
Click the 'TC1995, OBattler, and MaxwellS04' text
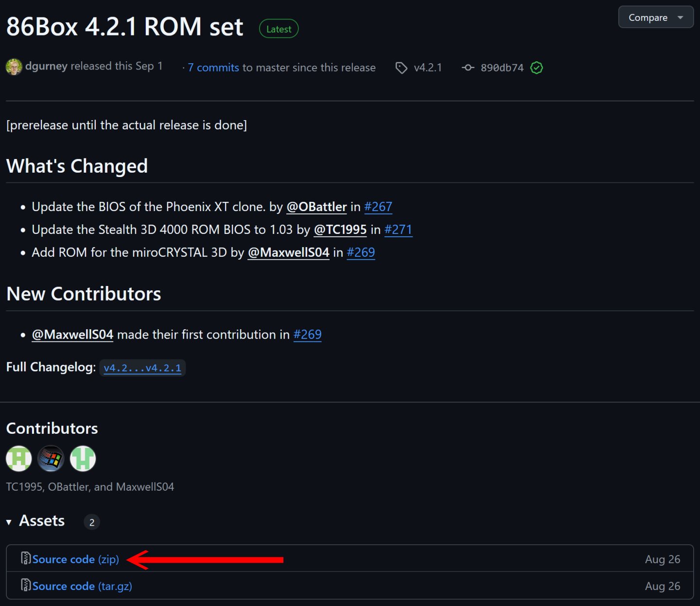pos(90,487)
